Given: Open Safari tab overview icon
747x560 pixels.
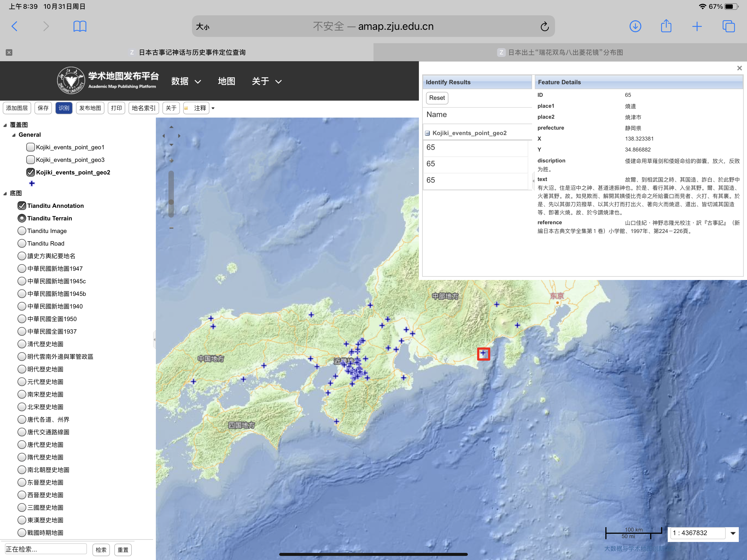Looking at the screenshot, I should pyautogui.click(x=728, y=26).
